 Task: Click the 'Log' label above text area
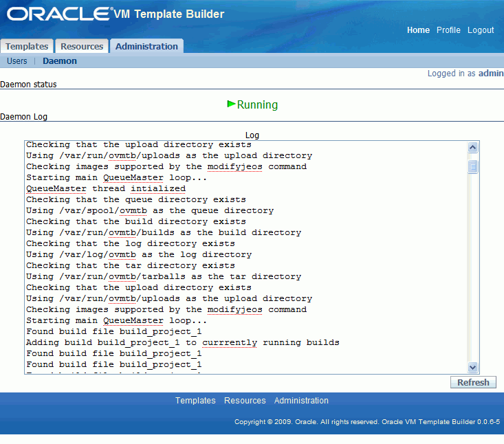pos(252,135)
